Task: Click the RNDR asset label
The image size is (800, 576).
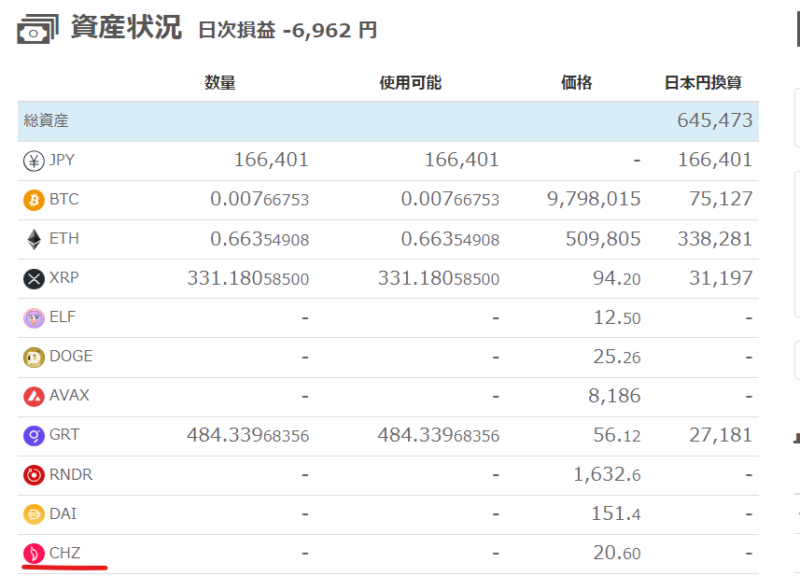Action: [x=71, y=474]
